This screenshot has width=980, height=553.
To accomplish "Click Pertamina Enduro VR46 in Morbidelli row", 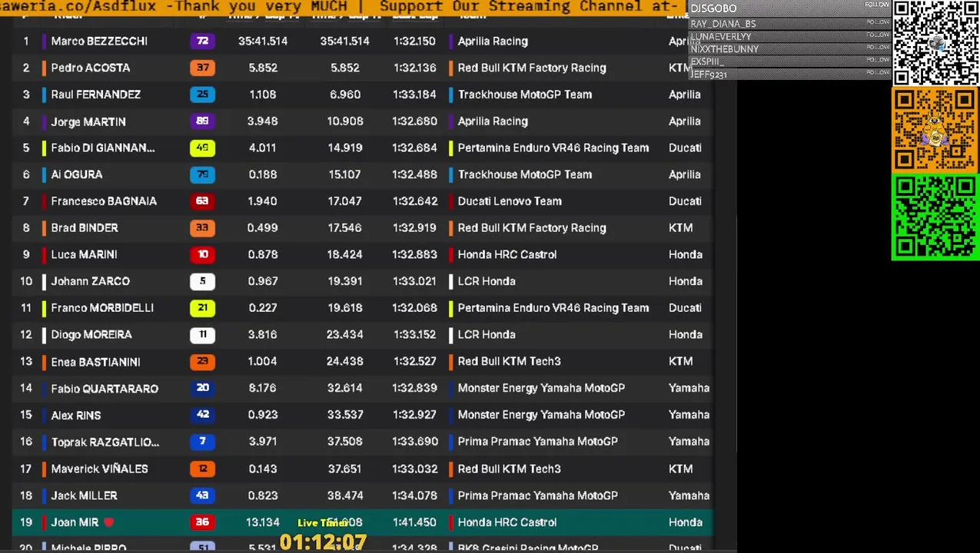I will pyautogui.click(x=553, y=308).
